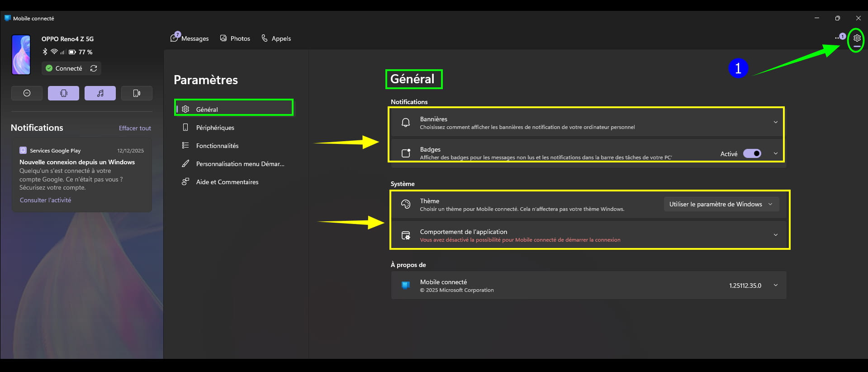
Task: Refresh the connection next to Connecté
Action: pyautogui.click(x=94, y=68)
